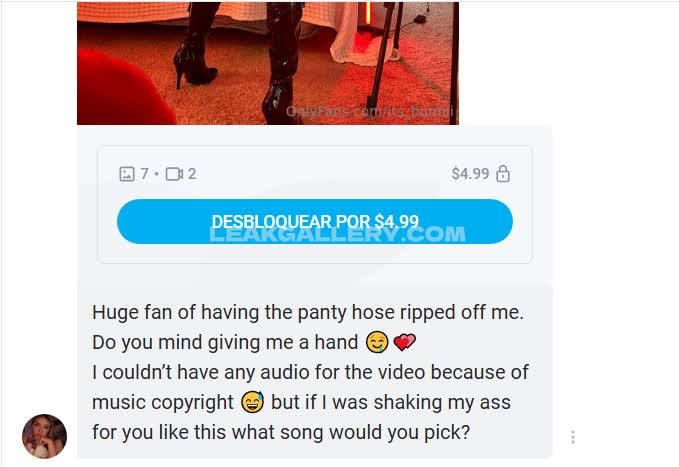679x467 pixels.
Task: Click the 'music copyright' line of the message
Action: [x=301, y=402]
